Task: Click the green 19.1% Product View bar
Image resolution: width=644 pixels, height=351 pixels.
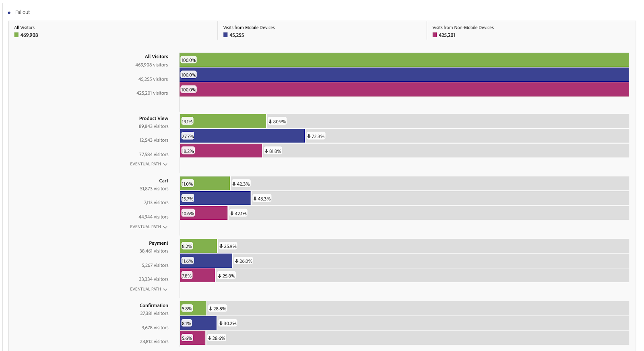Action: (223, 121)
